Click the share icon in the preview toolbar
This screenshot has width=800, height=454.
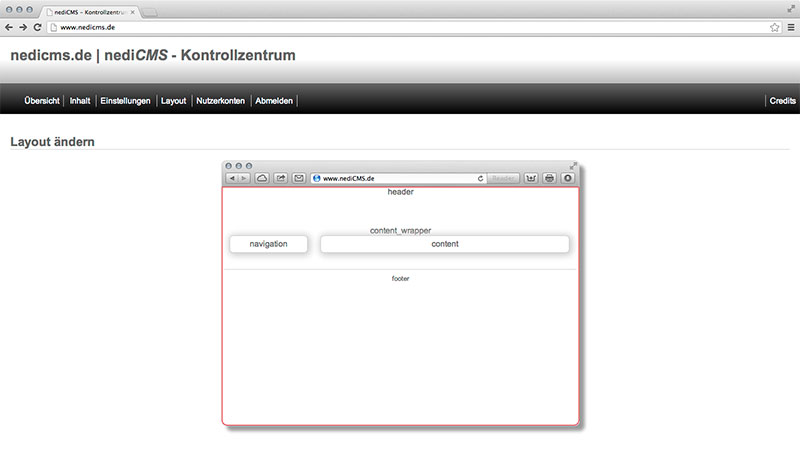click(281, 178)
